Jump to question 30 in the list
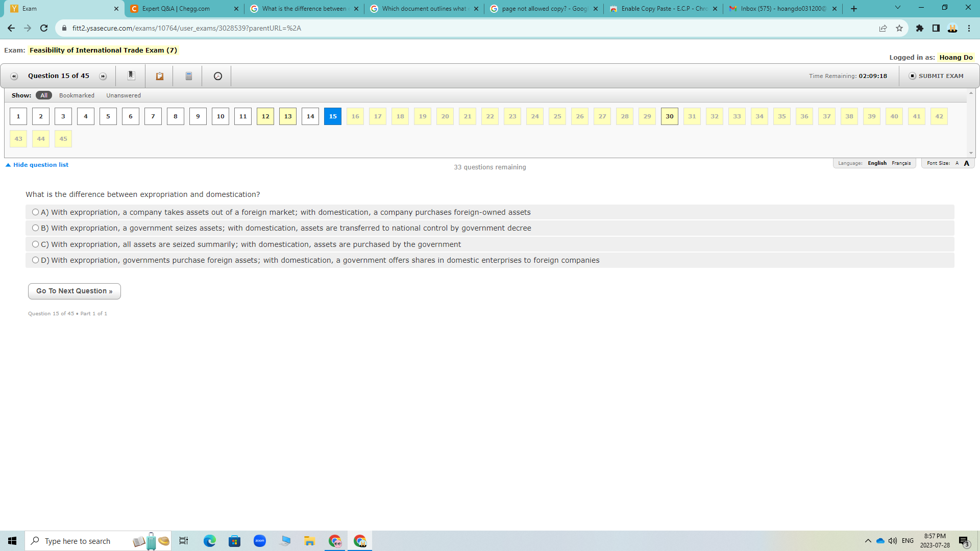 669,116
